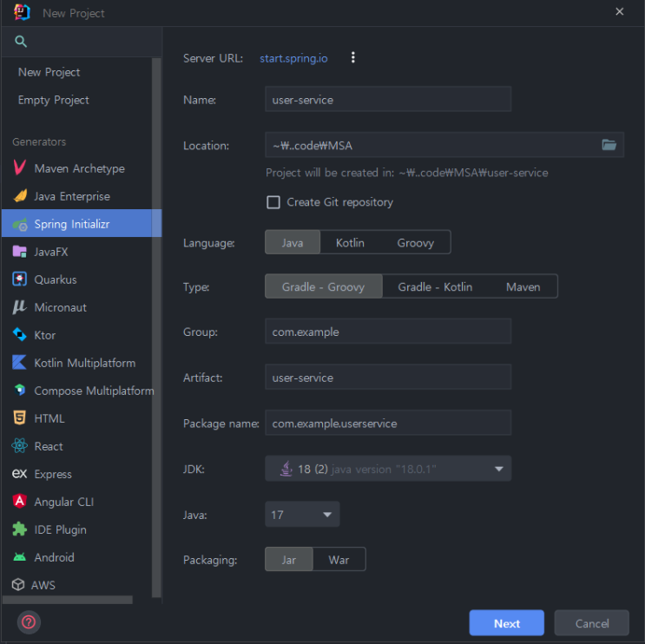Screen dimensions: 645x644
Task: Click the sidebar vertical scrollbar
Action: click(156, 327)
